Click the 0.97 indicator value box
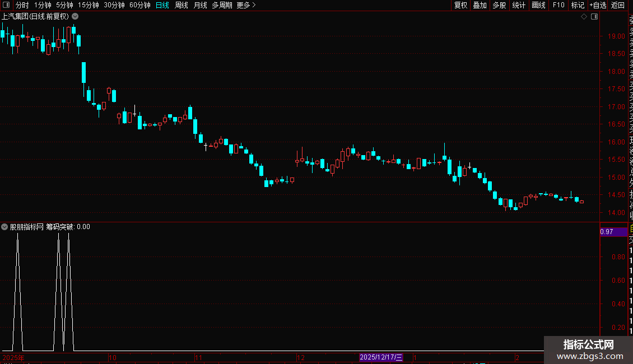633x364 pixels. 613,232
